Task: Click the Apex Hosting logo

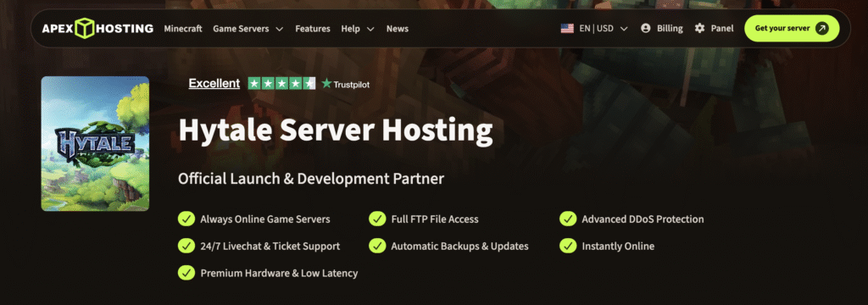Action: click(x=97, y=28)
